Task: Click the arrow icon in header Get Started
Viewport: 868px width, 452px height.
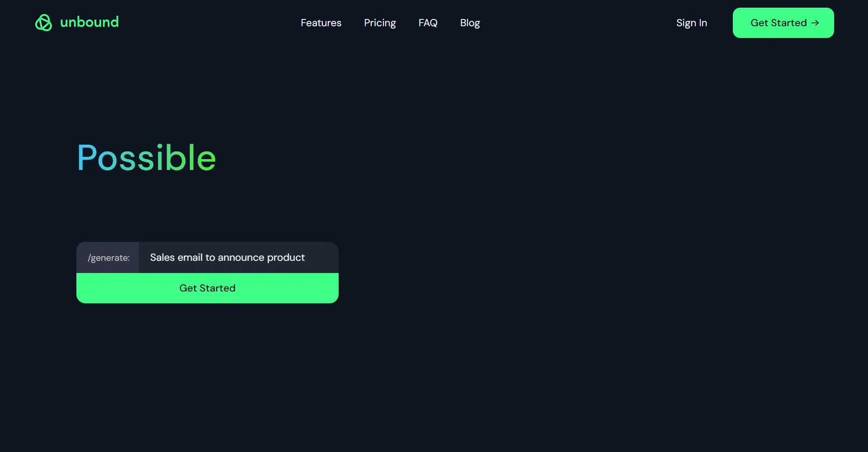Action: (x=815, y=23)
